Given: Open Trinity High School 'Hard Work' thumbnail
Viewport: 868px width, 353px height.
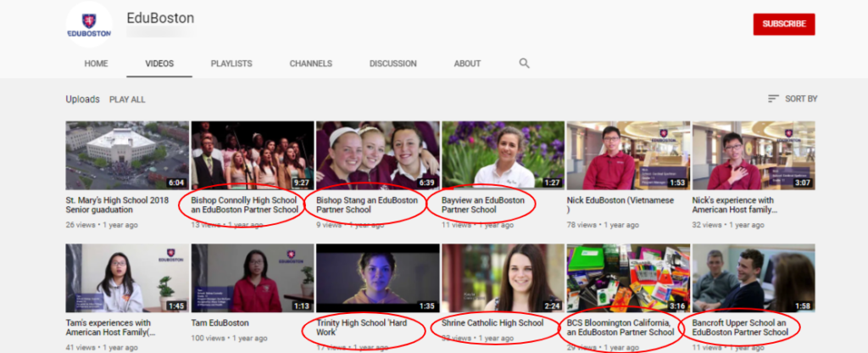Looking at the screenshot, I should click(377, 278).
